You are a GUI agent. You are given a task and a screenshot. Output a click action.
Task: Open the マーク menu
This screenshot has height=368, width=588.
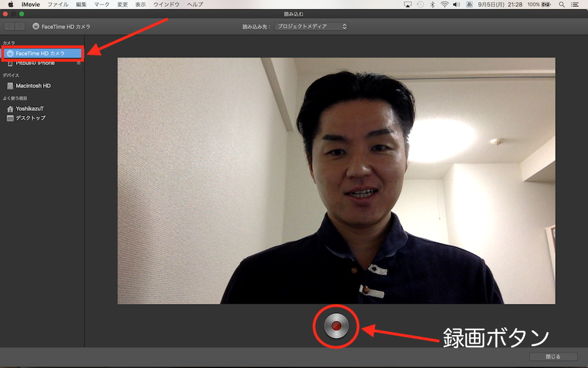(x=102, y=4)
